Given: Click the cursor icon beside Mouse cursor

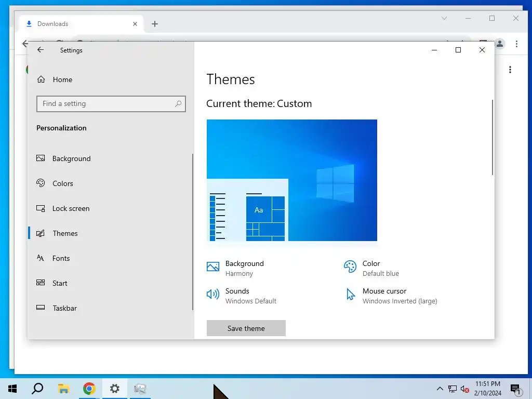Looking at the screenshot, I should point(351,294).
